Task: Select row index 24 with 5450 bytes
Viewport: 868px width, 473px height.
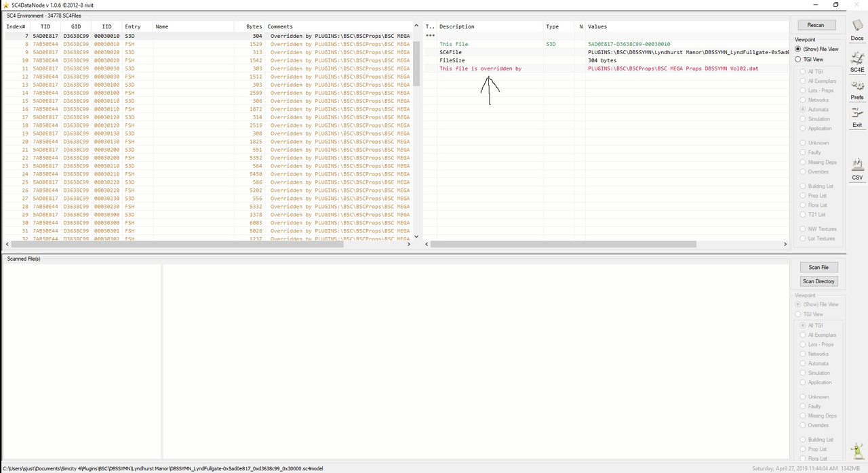Action: click(208, 174)
